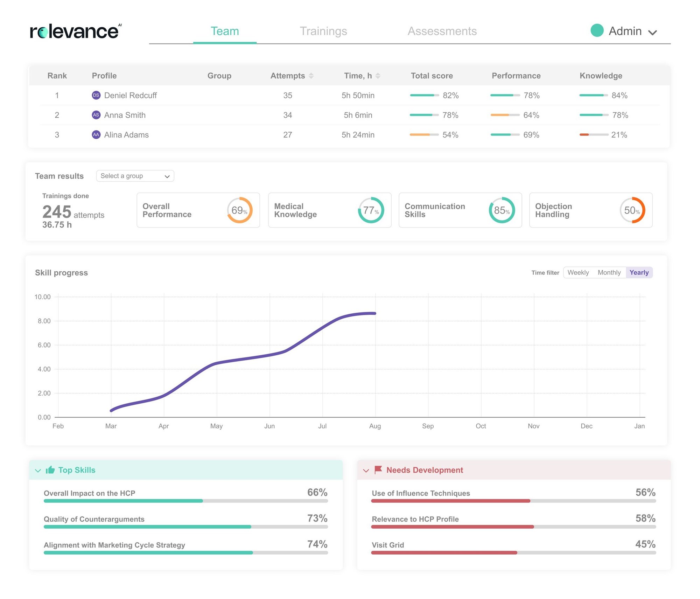
Task: Go to the Trainings tab
Action: point(323,31)
